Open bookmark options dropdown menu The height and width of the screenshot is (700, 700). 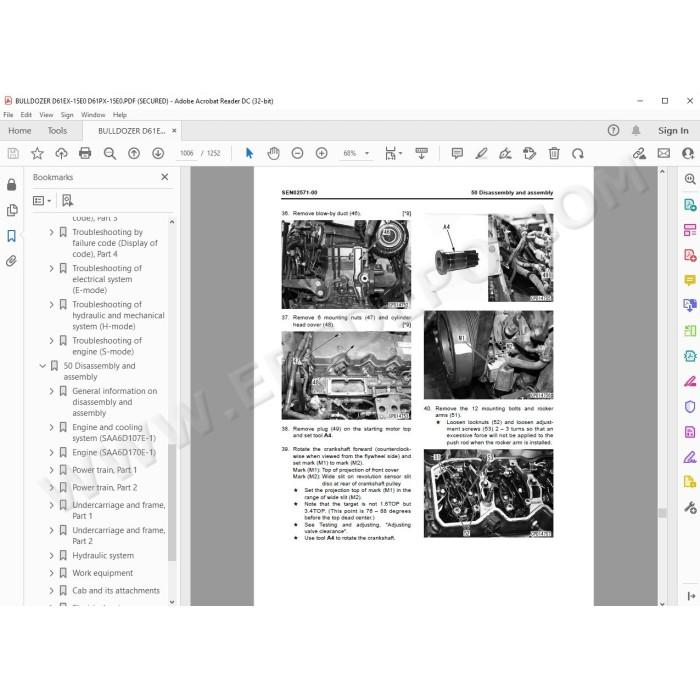tap(42, 201)
